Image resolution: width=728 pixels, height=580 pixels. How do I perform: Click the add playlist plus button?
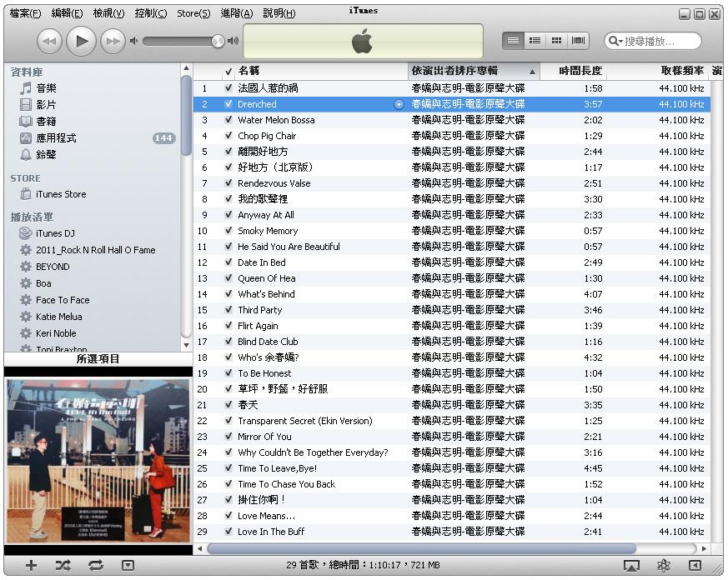[x=31, y=565]
